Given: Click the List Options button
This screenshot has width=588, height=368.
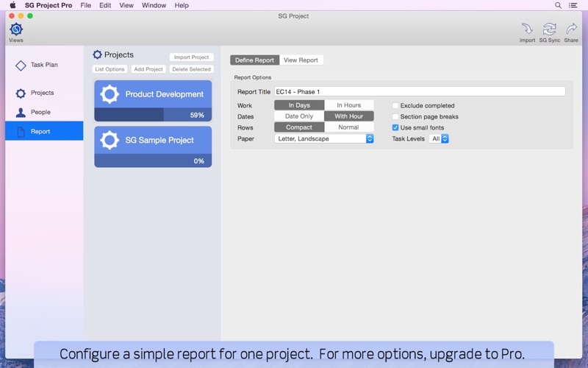Looking at the screenshot, I should (x=110, y=69).
